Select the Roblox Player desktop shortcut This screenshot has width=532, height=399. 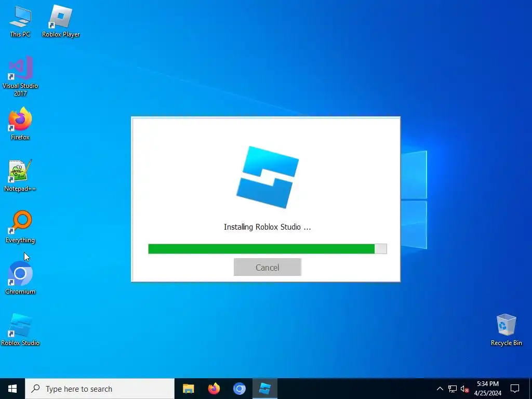[61, 21]
